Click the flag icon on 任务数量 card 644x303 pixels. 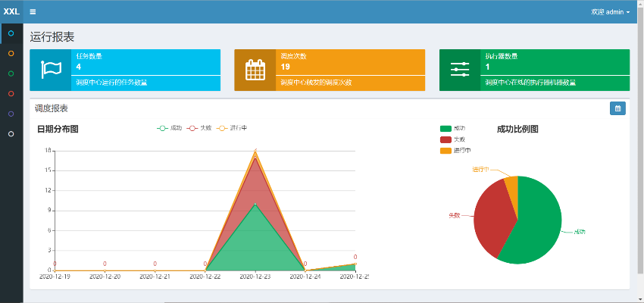tap(51, 70)
